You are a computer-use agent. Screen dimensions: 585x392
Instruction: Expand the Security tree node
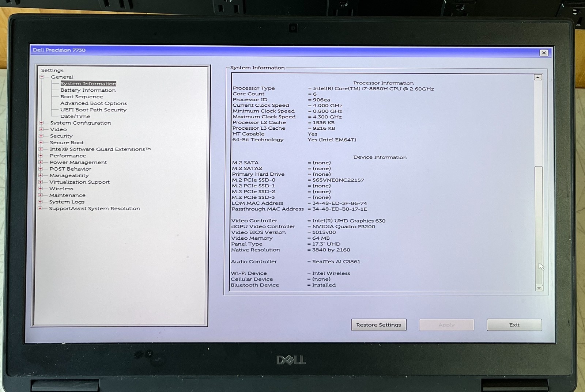41,136
